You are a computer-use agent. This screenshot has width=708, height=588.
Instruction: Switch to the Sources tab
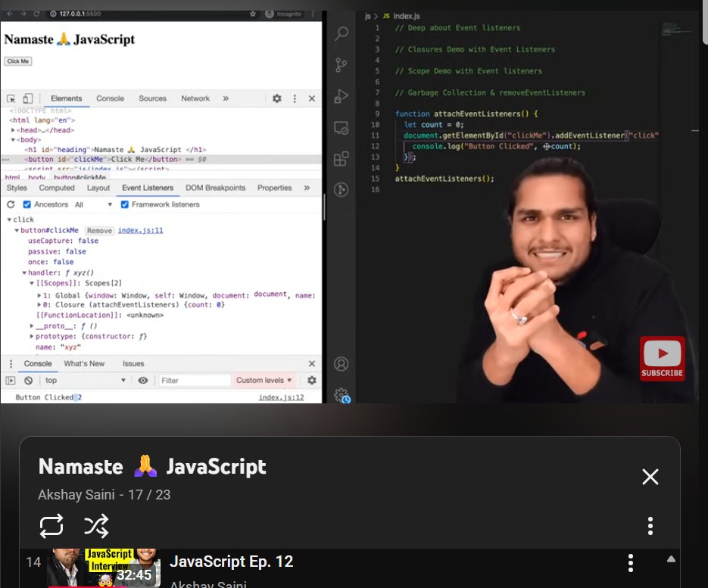click(x=153, y=98)
